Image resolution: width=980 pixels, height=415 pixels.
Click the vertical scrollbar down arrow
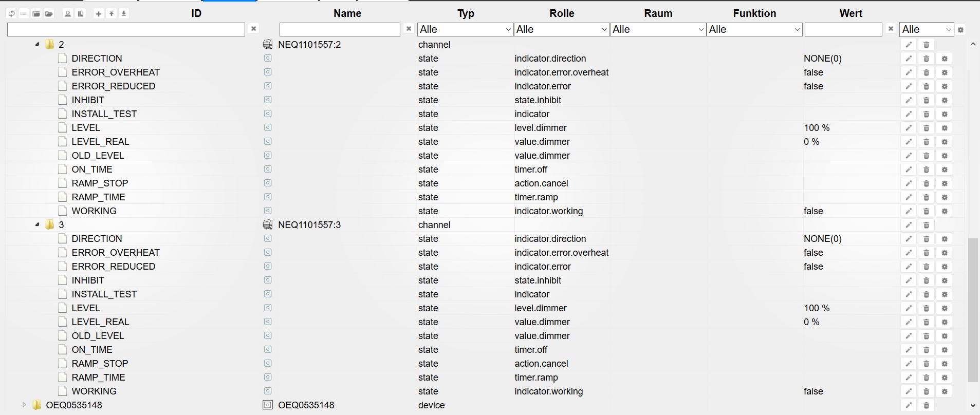click(973, 406)
